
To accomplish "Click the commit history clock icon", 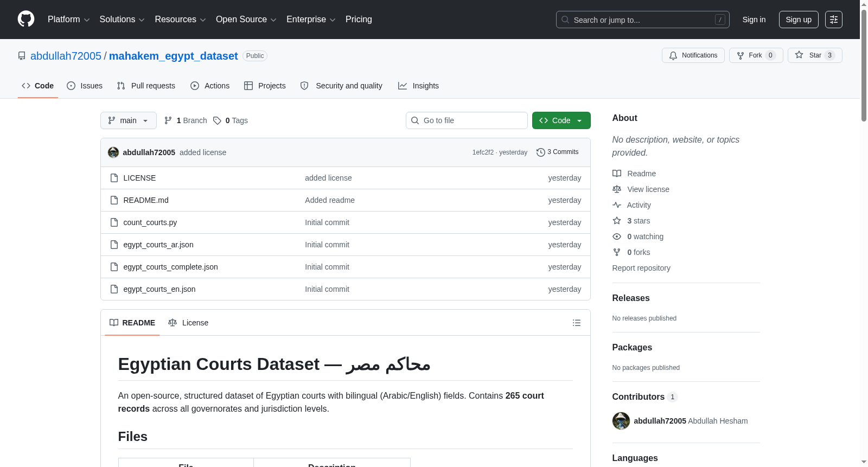I will [540, 152].
